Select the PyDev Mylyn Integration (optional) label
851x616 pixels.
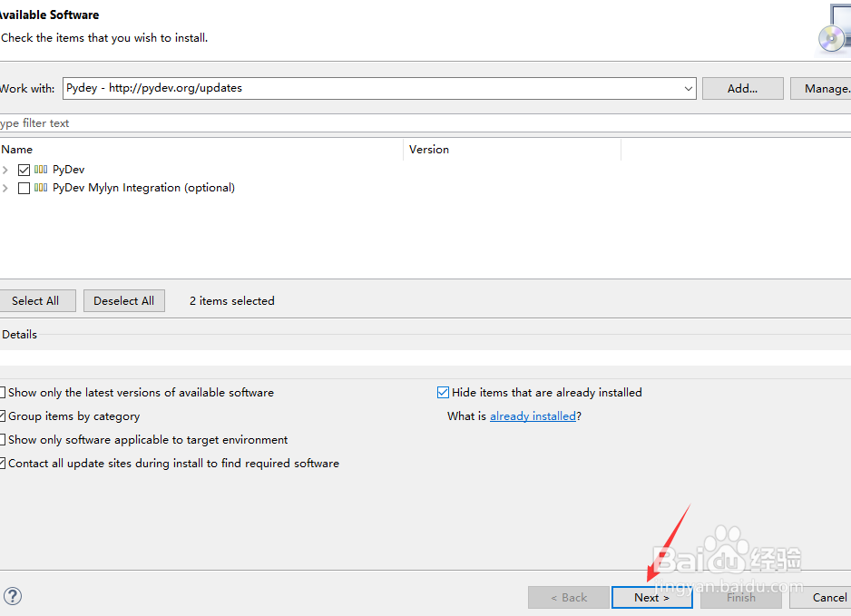click(x=144, y=188)
